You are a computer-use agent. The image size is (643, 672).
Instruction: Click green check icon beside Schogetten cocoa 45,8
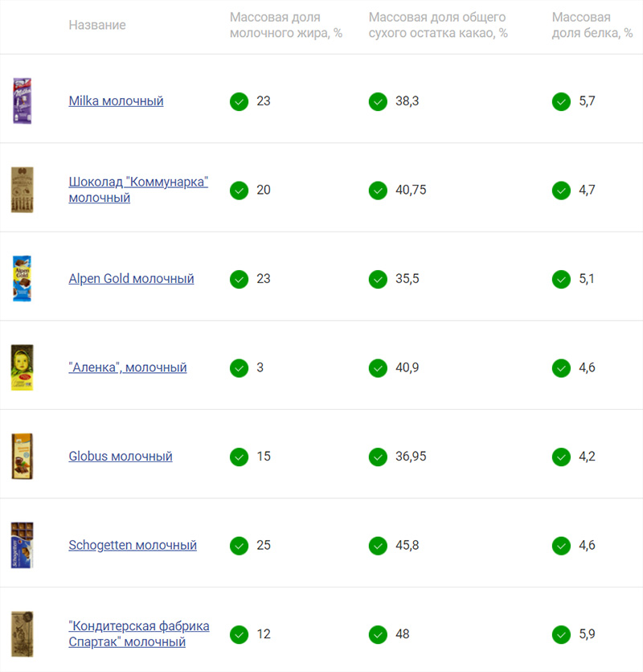[x=378, y=546]
